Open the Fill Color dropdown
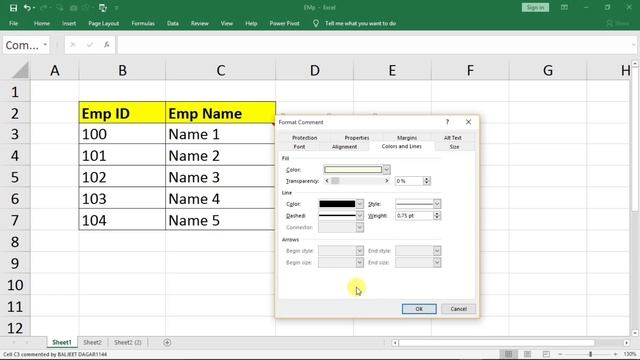The image size is (640, 360). coord(386,169)
